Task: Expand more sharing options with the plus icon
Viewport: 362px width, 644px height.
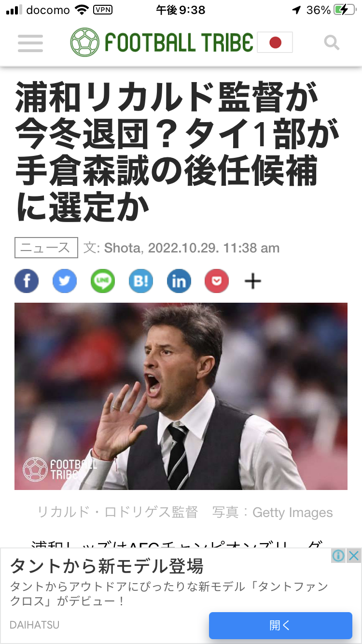Action: pyautogui.click(x=253, y=281)
